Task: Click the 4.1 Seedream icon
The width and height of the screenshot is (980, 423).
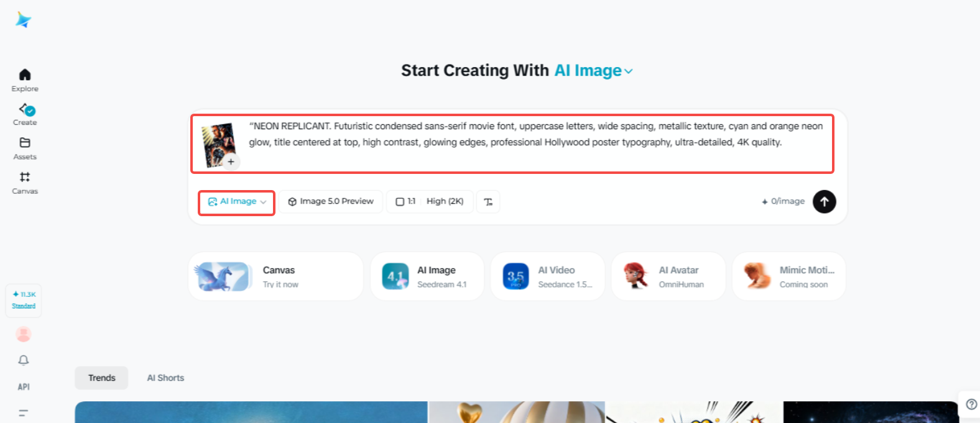Action: coord(395,276)
